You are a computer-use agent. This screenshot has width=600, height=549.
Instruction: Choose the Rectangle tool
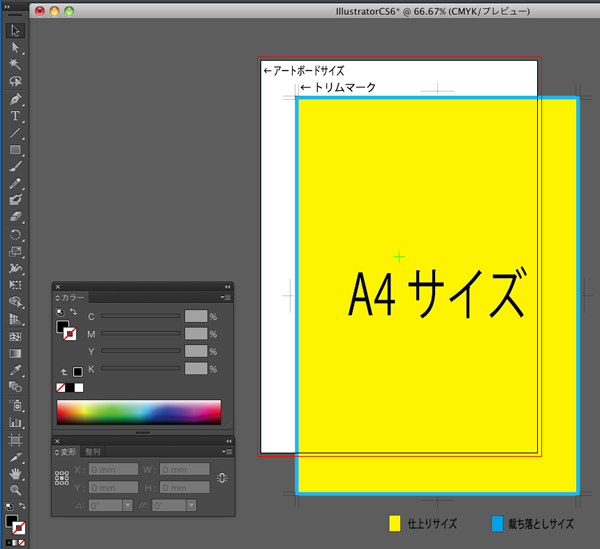(x=16, y=150)
